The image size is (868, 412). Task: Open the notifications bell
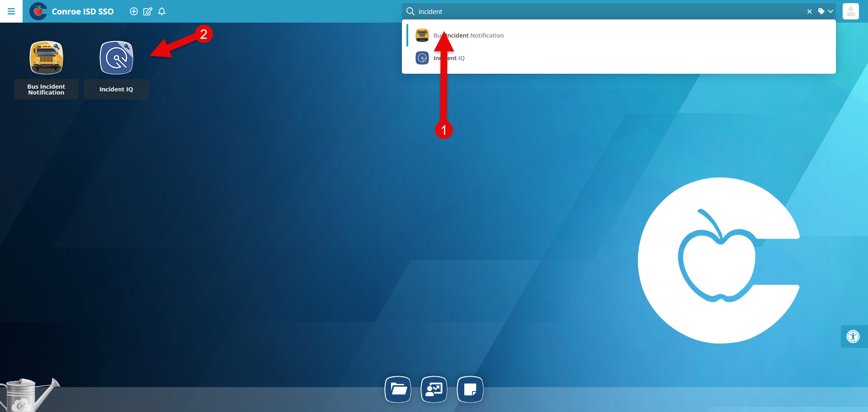[162, 11]
